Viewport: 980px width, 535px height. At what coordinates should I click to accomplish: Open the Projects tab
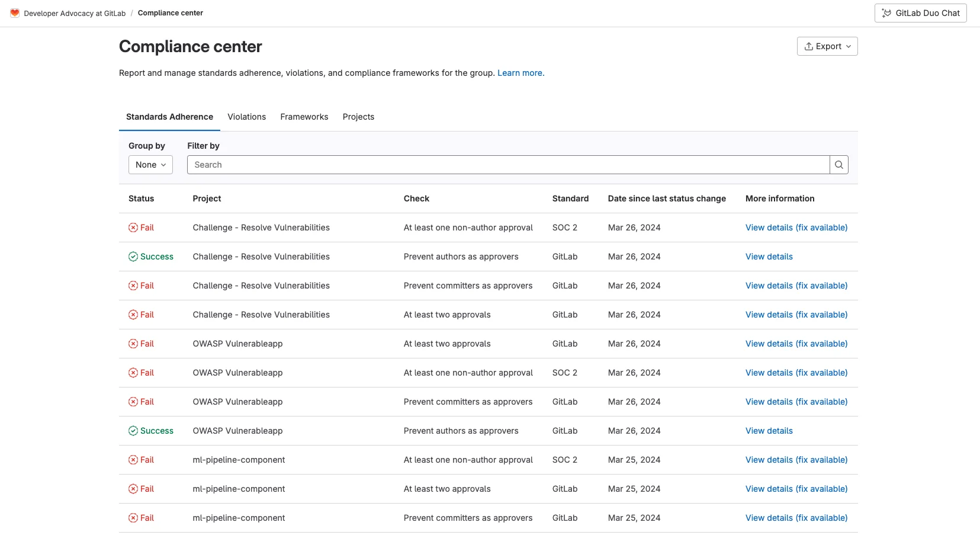click(358, 117)
